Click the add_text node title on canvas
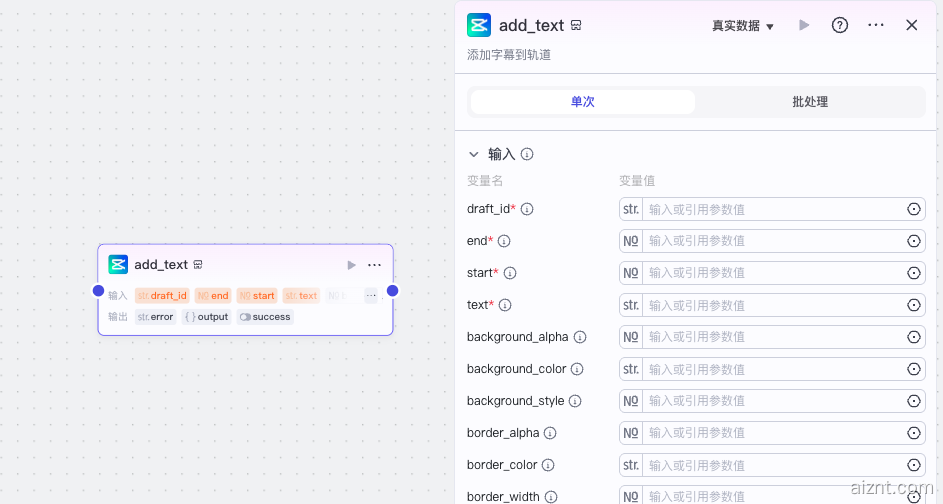Viewport: 943px width, 504px height. coord(161,265)
